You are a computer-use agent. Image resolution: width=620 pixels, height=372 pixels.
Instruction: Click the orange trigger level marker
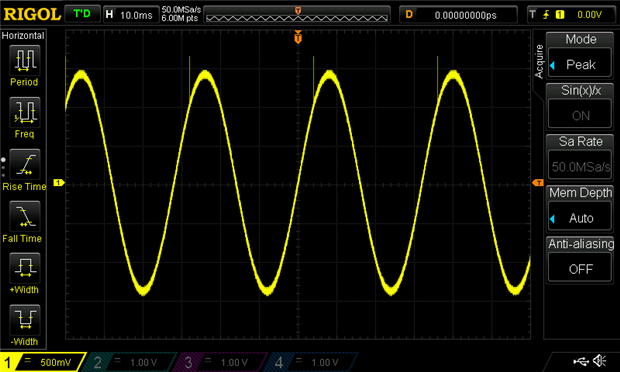click(538, 183)
